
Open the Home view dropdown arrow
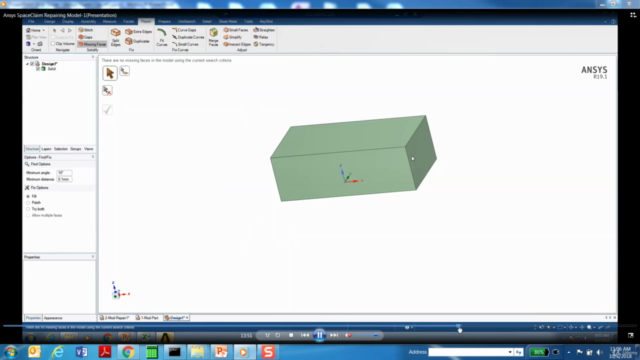(44, 30)
